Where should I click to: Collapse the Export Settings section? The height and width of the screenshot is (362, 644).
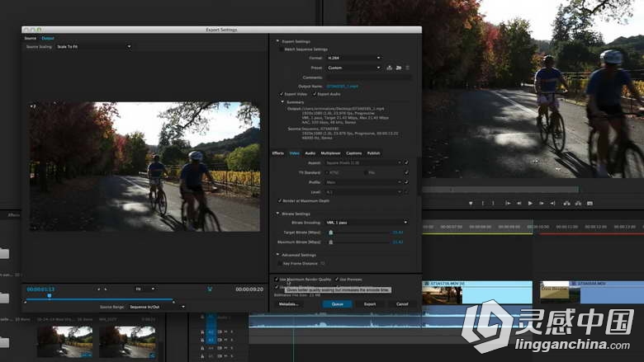[277, 41]
